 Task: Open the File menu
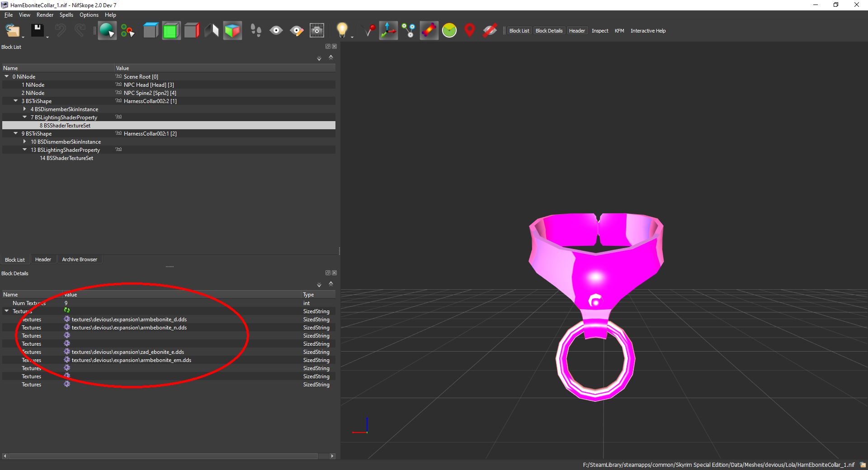tap(9, 15)
